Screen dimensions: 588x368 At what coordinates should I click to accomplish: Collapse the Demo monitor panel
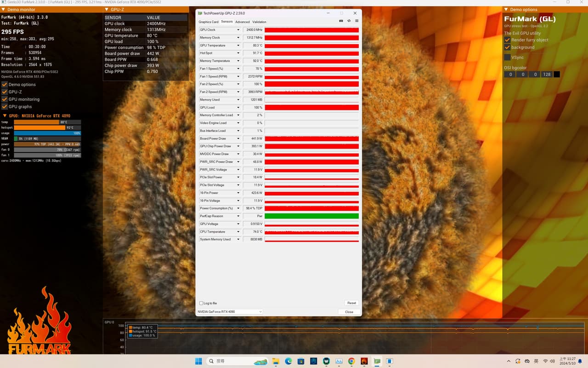4,10
